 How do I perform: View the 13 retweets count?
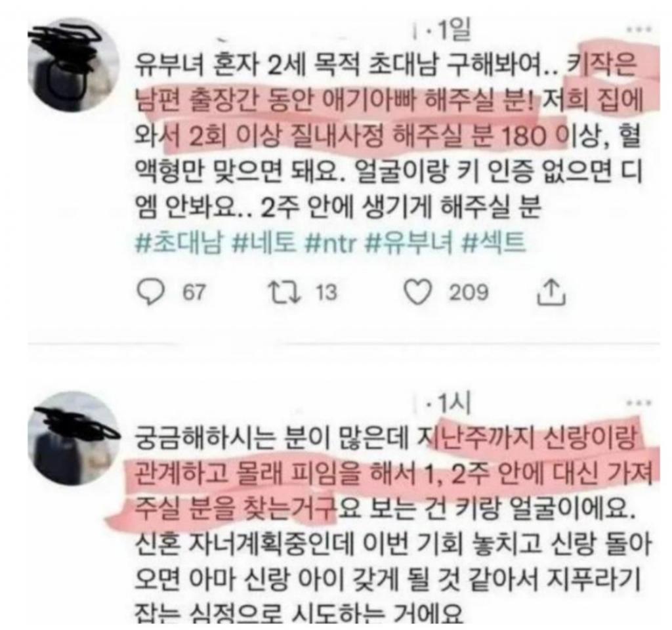pos(327,293)
